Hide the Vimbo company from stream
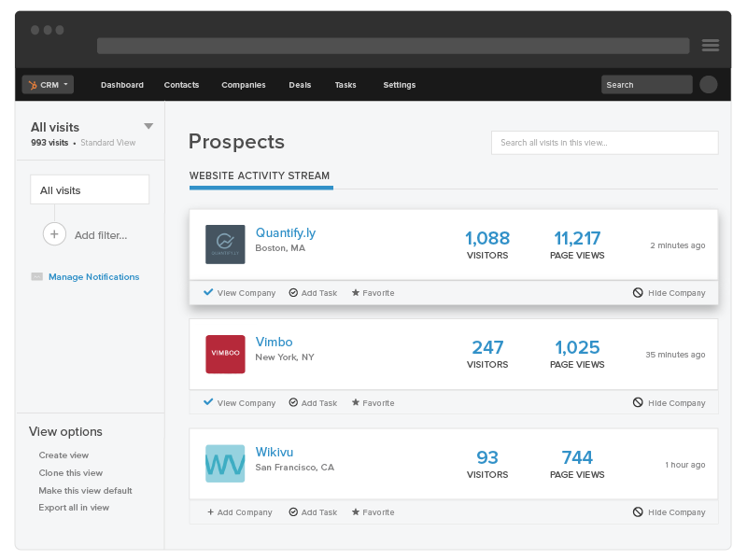747x560 pixels. [x=669, y=403]
